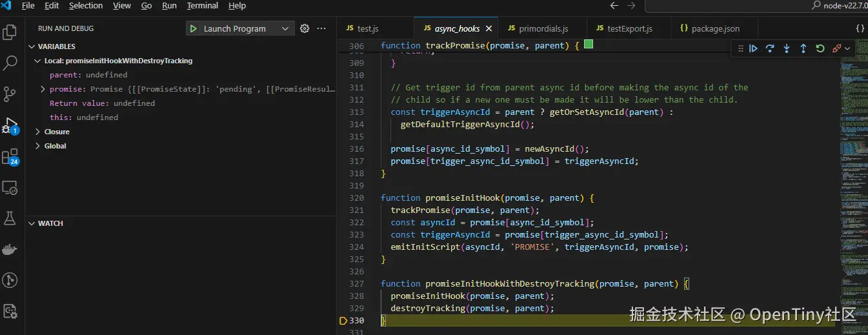Start debugging with green play button
The height and width of the screenshot is (335, 868).
click(x=193, y=28)
